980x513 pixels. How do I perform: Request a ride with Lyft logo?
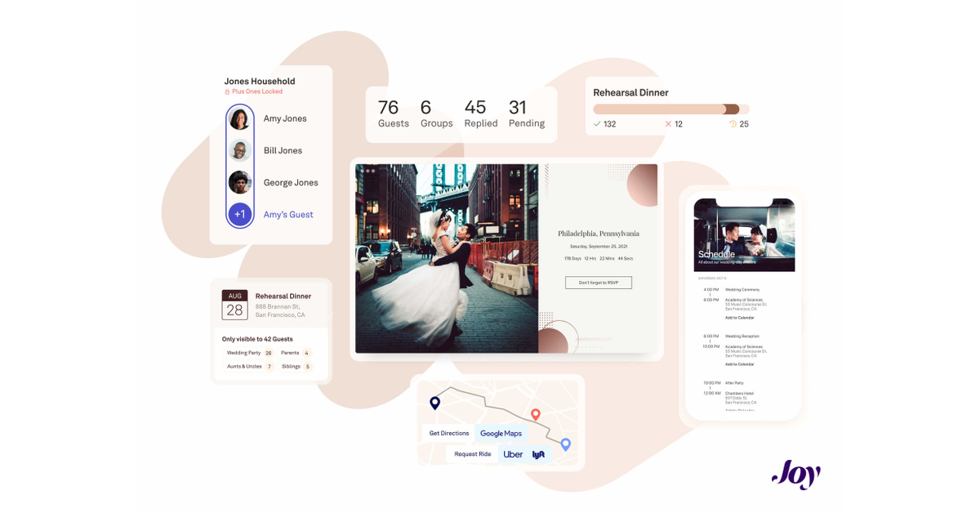(539, 454)
